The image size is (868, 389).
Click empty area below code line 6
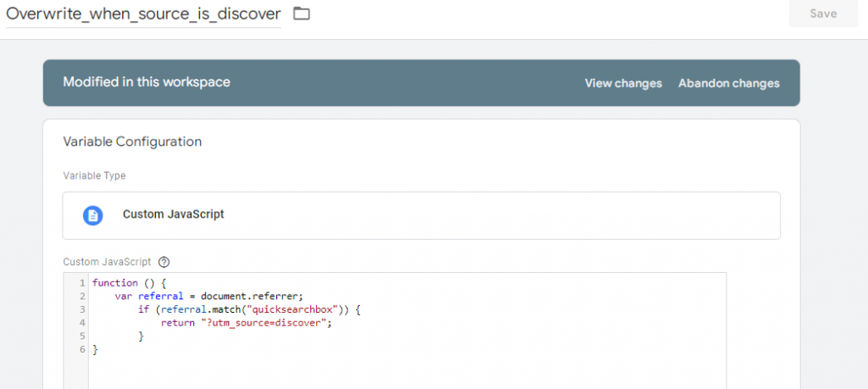point(407,371)
